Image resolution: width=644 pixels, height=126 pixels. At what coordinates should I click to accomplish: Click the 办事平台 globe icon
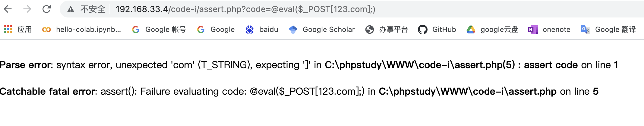click(x=369, y=30)
